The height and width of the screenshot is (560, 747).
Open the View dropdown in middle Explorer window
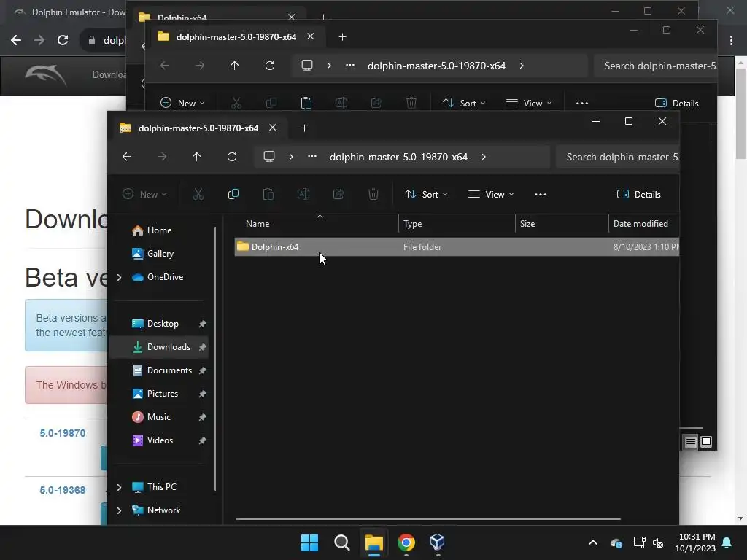click(x=529, y=104)
